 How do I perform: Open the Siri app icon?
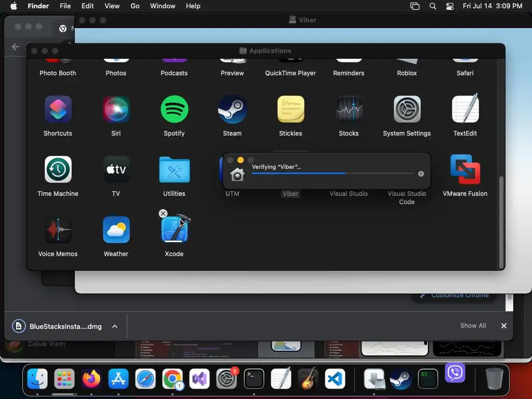pyautogui.click(x=116, y=109)
